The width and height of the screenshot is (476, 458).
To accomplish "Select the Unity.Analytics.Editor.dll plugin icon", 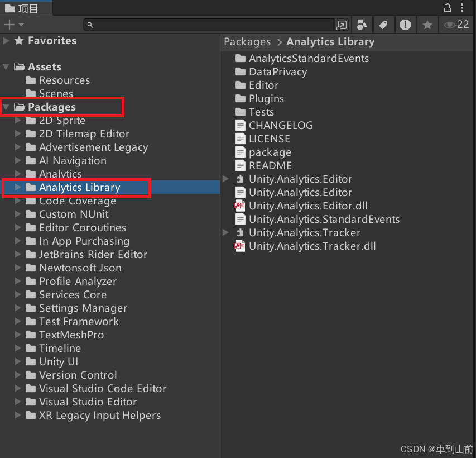I will point(240,206).
